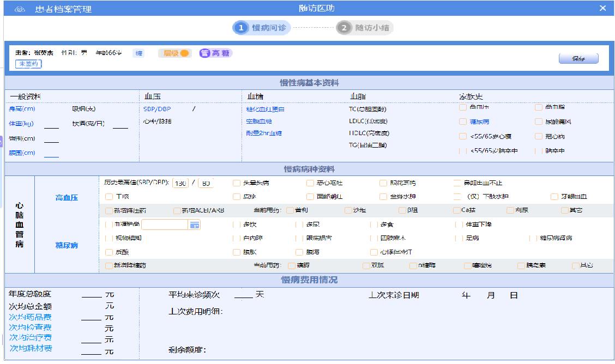This screenshot has width=615, height=364.
Task: Check the <55/65岁心梗 checkbox
Action: [463, 136]
